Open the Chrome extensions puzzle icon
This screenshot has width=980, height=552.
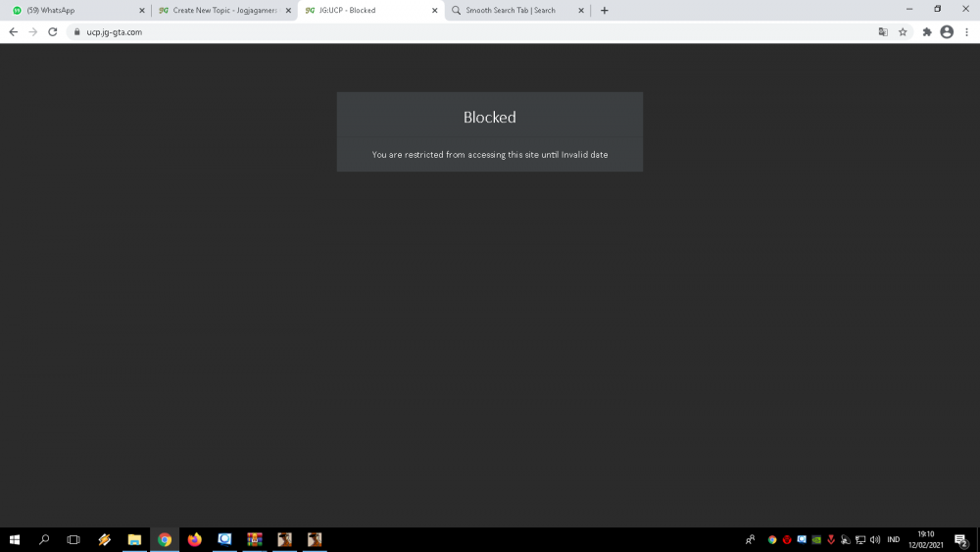[x=927, y=32]
